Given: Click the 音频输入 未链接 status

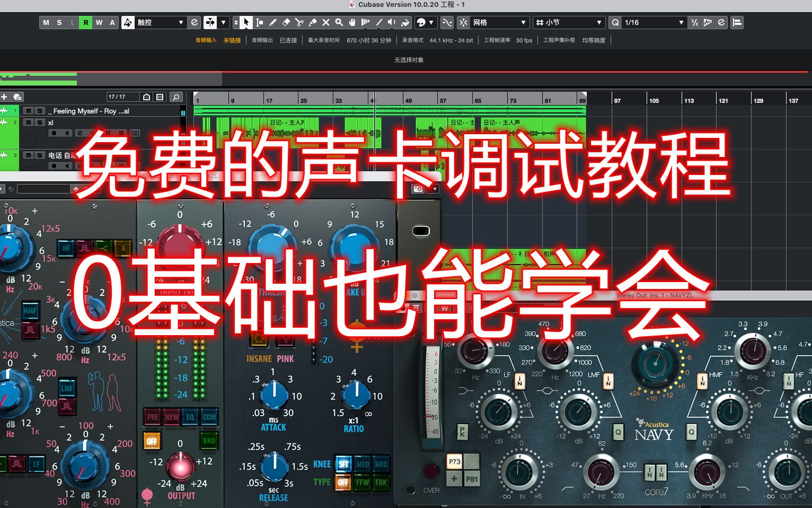Looking at the screenshot, I should (x=218, y=40).
